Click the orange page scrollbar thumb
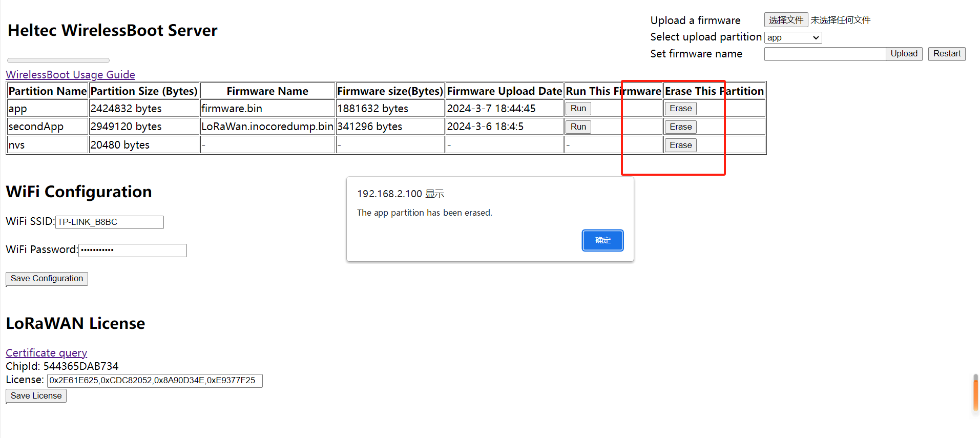980x438 pixels. tap(975, 392)
